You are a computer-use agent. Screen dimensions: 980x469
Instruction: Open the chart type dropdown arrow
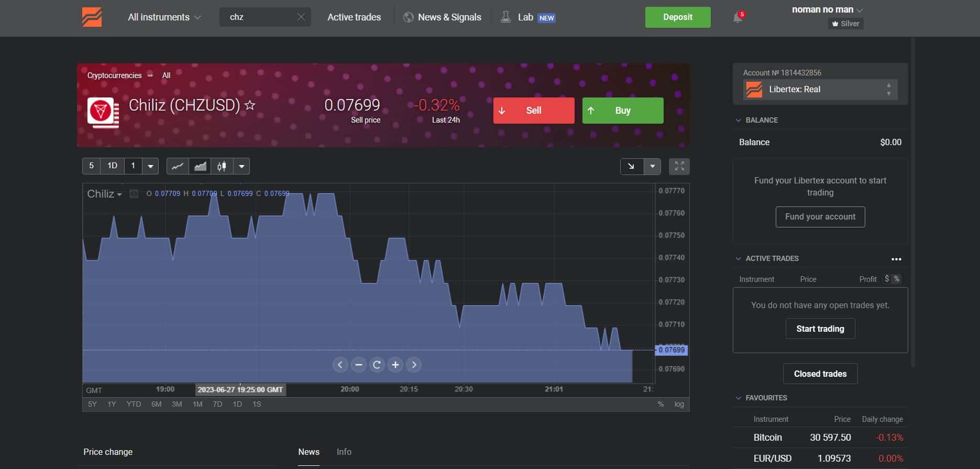point(241,166)
